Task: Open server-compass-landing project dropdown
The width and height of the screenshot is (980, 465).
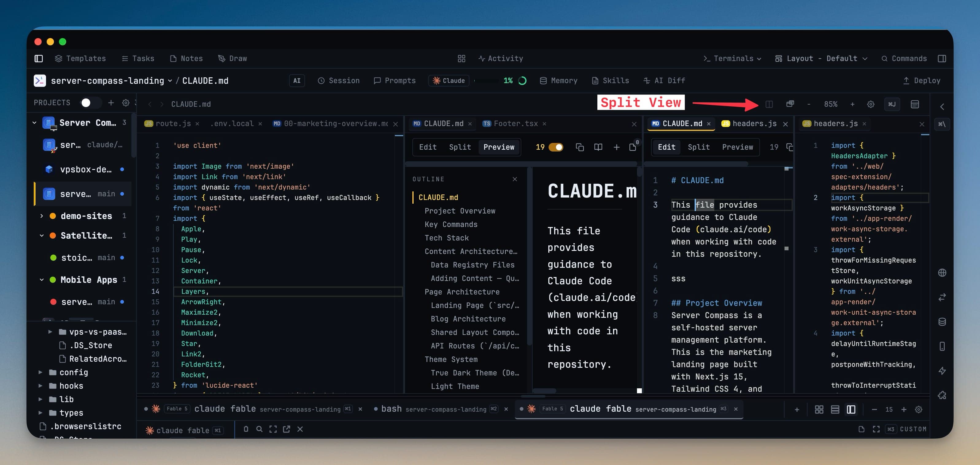Action: (x=111, y=81)
